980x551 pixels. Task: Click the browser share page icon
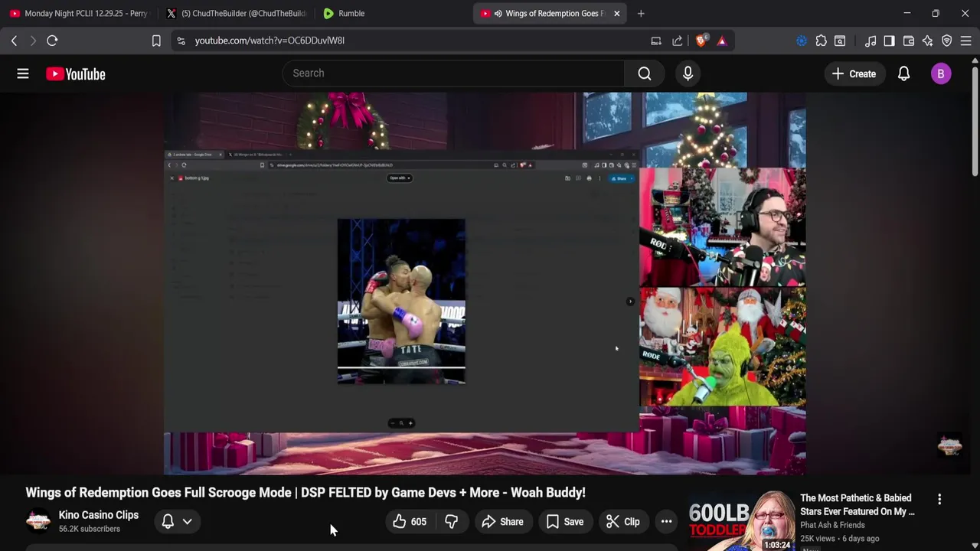tap(678, 41)
